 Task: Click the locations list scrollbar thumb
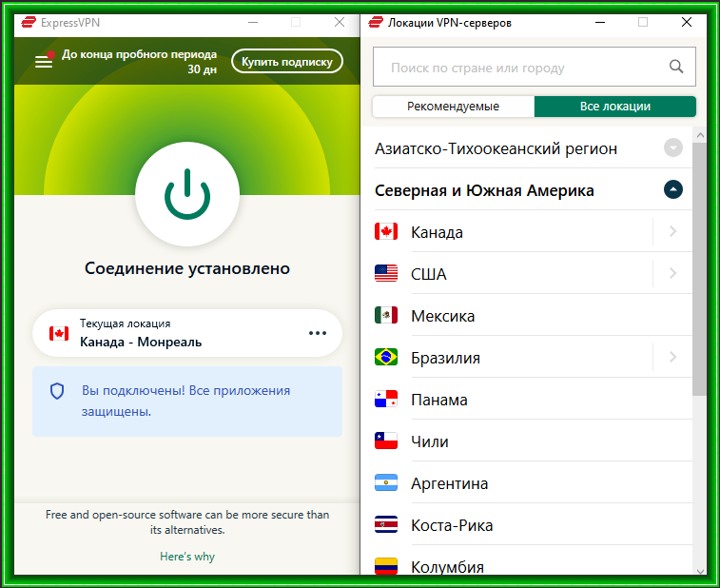pos(700,269)
